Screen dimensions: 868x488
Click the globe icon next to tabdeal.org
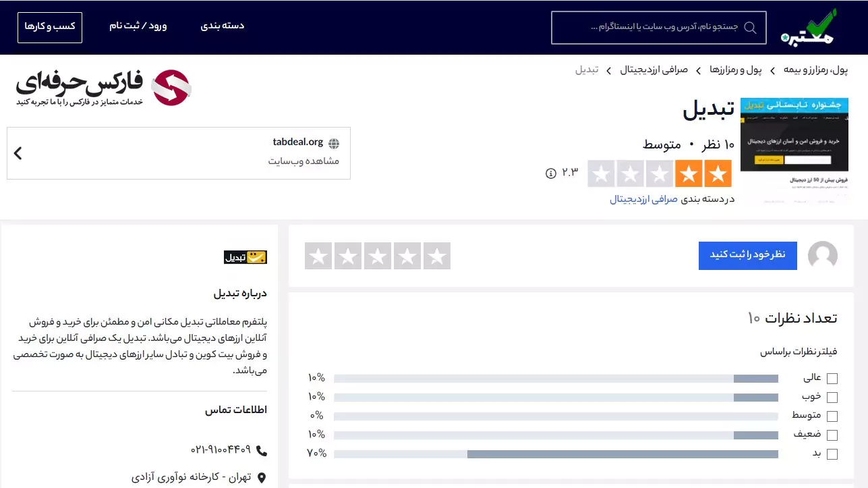[334, 143]
